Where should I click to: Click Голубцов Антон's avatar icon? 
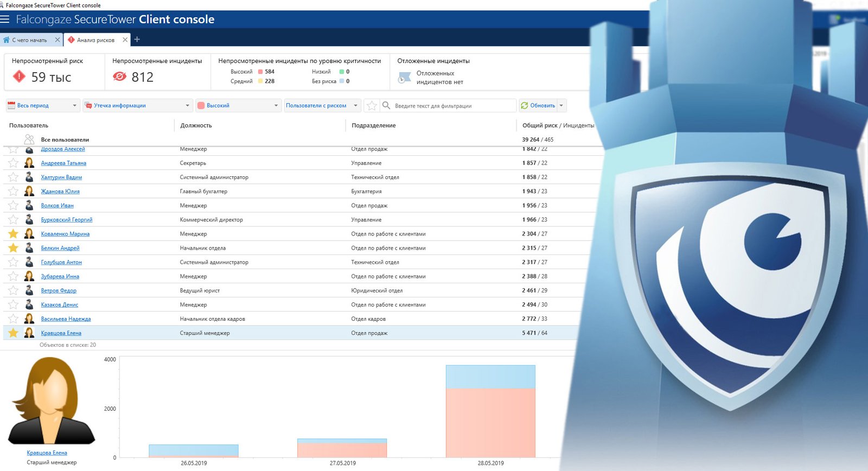(x=29, y=262)
